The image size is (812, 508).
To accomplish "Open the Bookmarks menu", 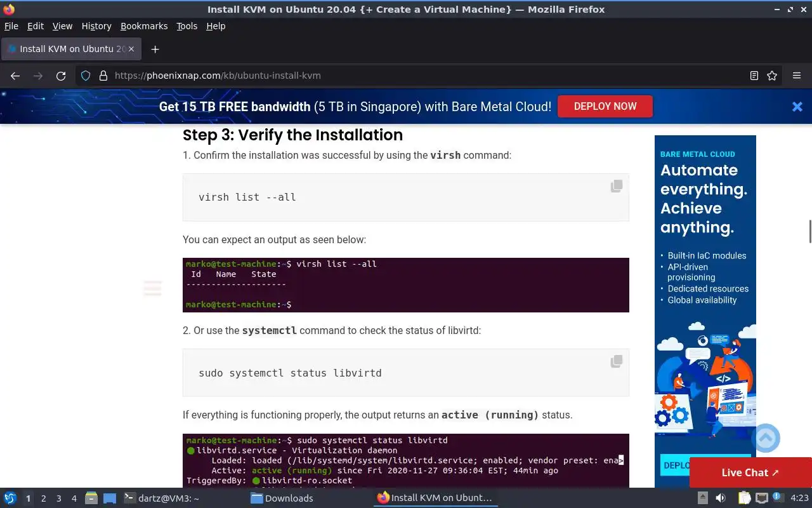I will (144, 26).
